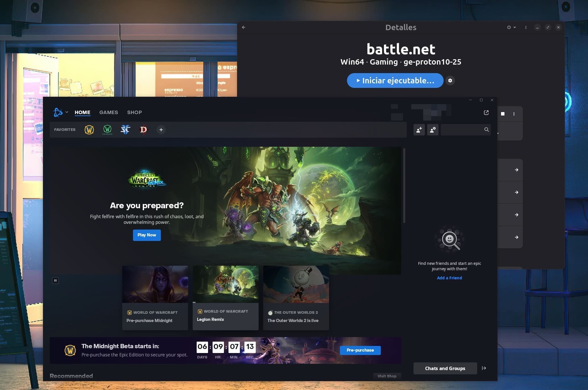This screenshot has width=588, height=390.
Task: Click the Battle.net logo icon
Action: tap(58, 112)
